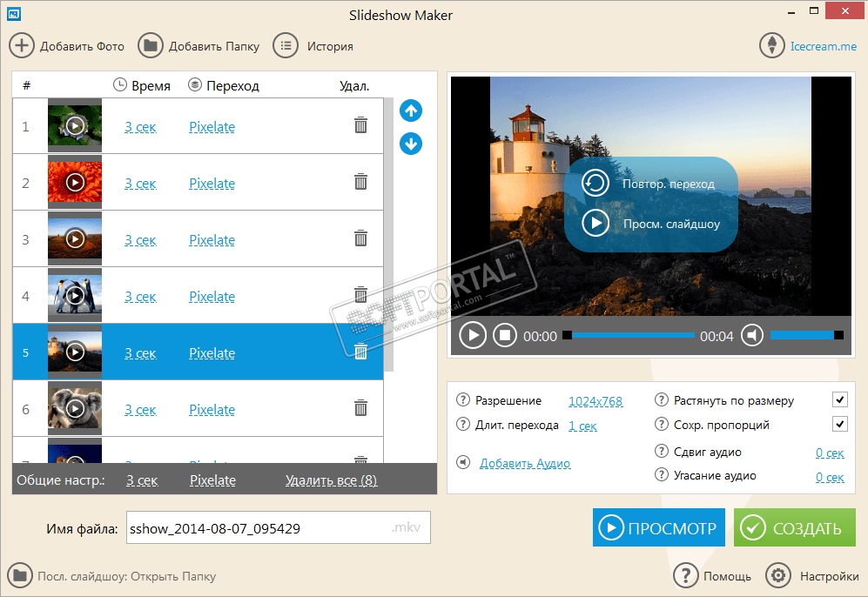Delete slide 6 with trash icon
This screenshot has width=868, height=597.
[x=360, y=408]
